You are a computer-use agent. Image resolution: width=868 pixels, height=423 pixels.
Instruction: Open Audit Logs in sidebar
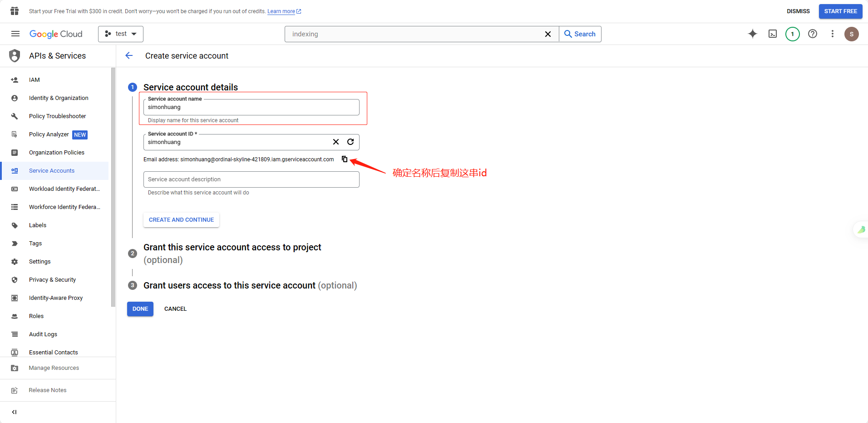pos(54,334)
